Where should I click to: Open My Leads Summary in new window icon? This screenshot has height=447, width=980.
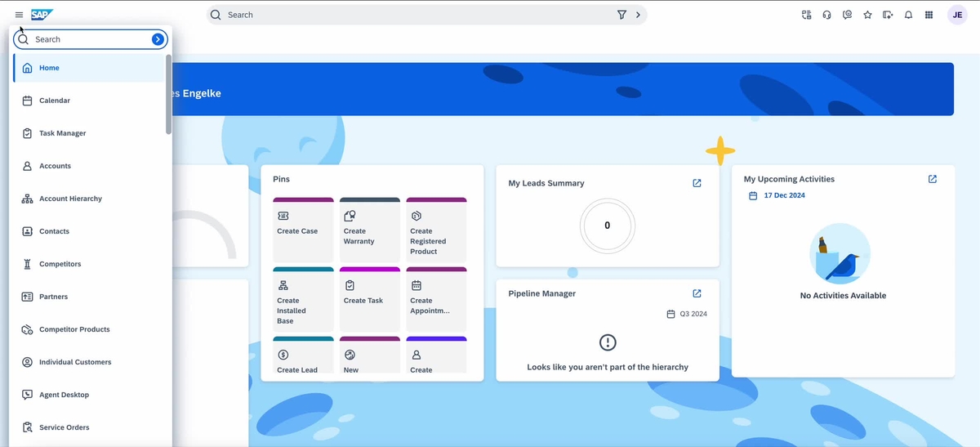coord(697,183)
